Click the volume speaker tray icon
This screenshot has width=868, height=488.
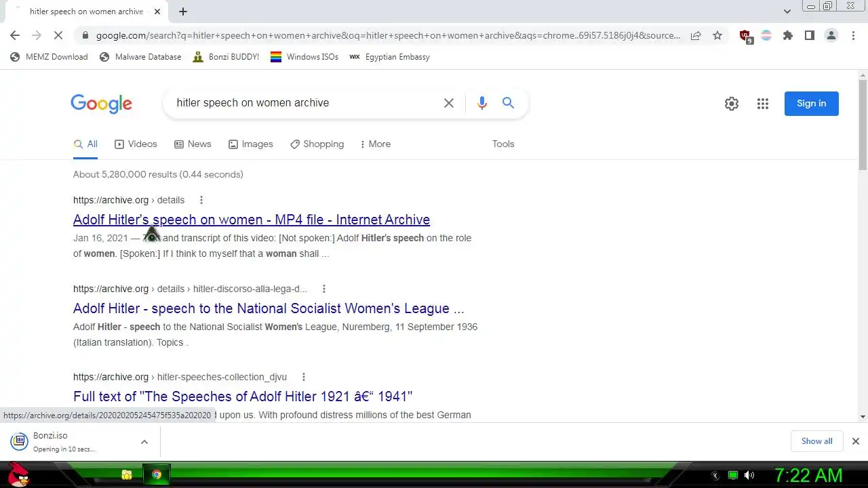tap(749, 475)
